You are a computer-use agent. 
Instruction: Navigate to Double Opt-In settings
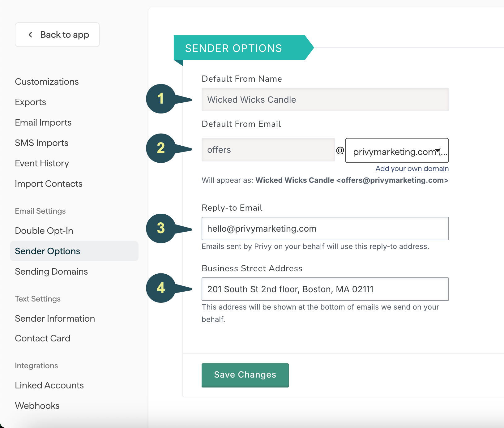pos(44,230)
